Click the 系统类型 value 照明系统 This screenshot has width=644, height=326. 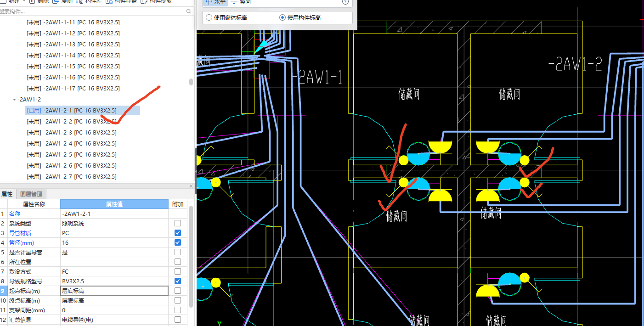tap(114, 223)
